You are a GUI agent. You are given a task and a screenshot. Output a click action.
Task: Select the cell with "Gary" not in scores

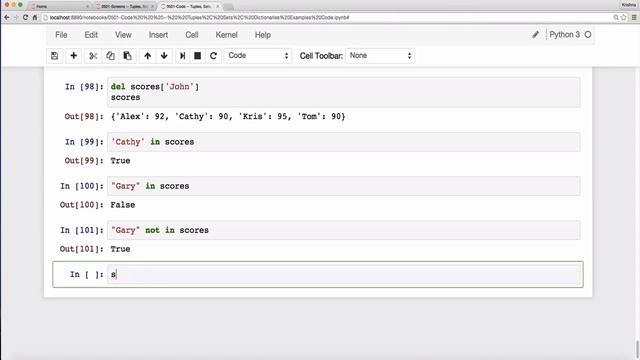pyautogui.click(x=344, y=230)
